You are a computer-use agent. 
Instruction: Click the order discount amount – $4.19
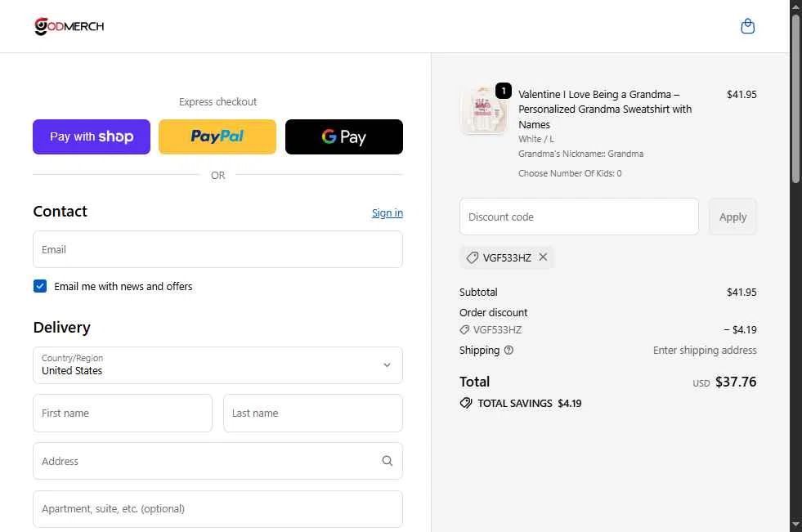(740, 329)
